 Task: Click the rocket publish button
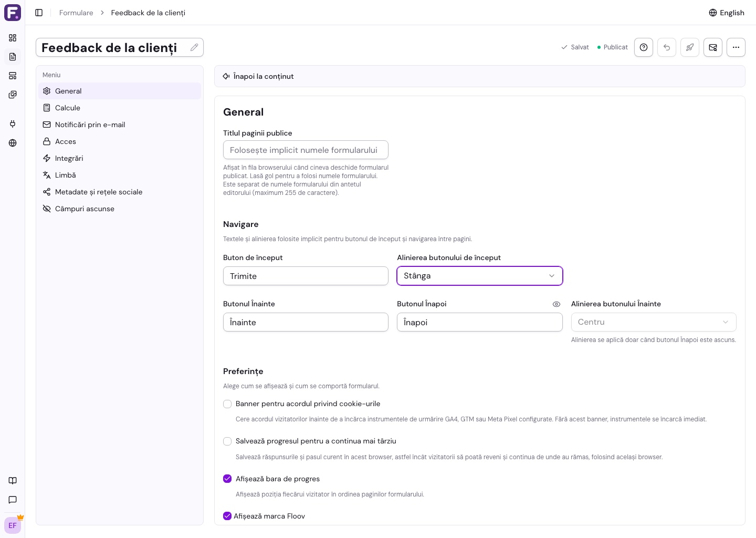coord(690,47)
